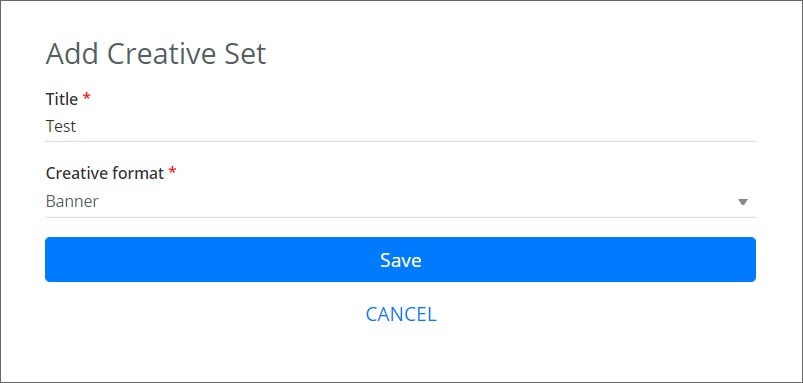Click the CANCEL link
The width and height of the screenshot is (803, 383).
(x=401, y=314)
